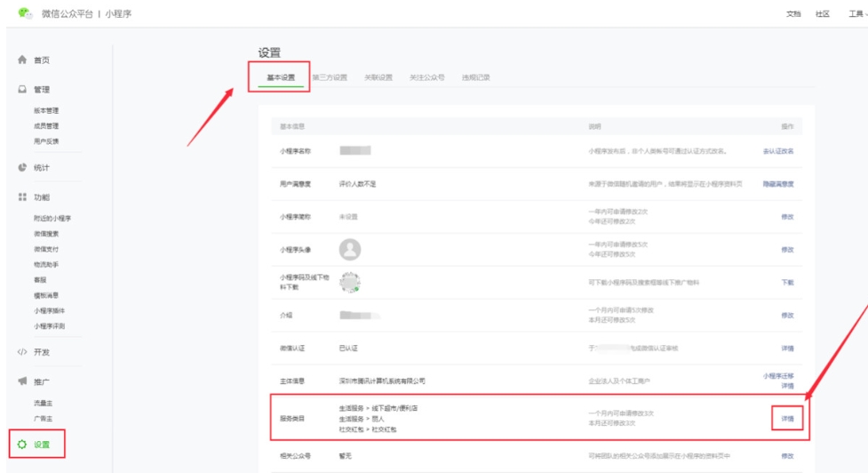The image size is (868, 473).
Task: Click the WeChat platform logo icon
Action: tap(25, 14)
